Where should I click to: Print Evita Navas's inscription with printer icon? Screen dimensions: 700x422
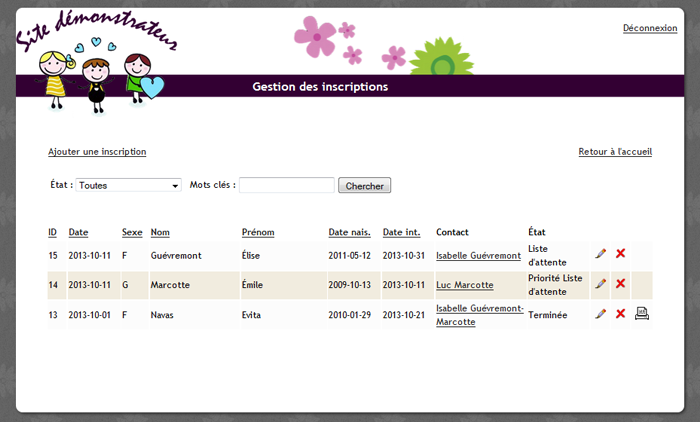(x=642, y=313)
